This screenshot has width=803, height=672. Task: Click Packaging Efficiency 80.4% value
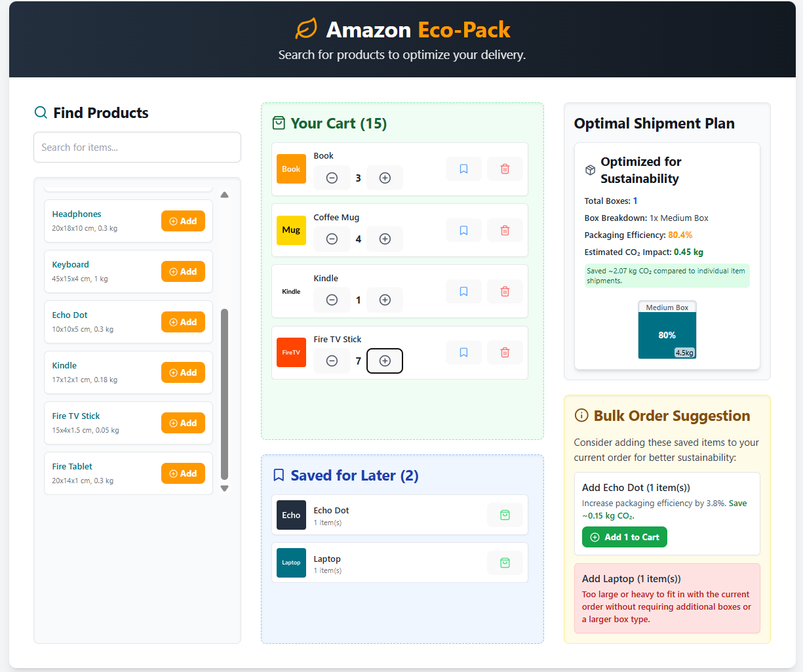680,235
